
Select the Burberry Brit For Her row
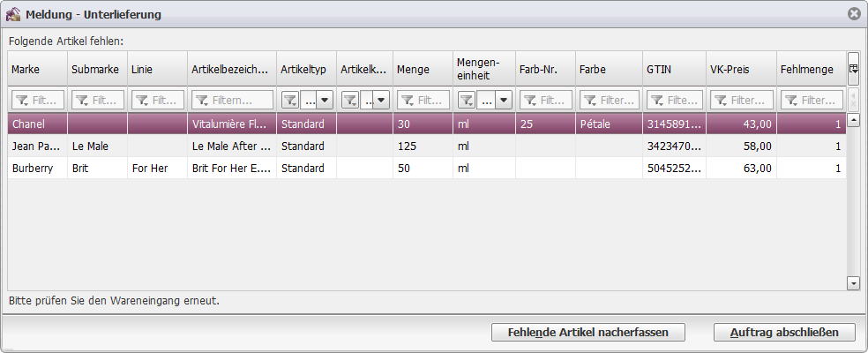click(427, 168)
